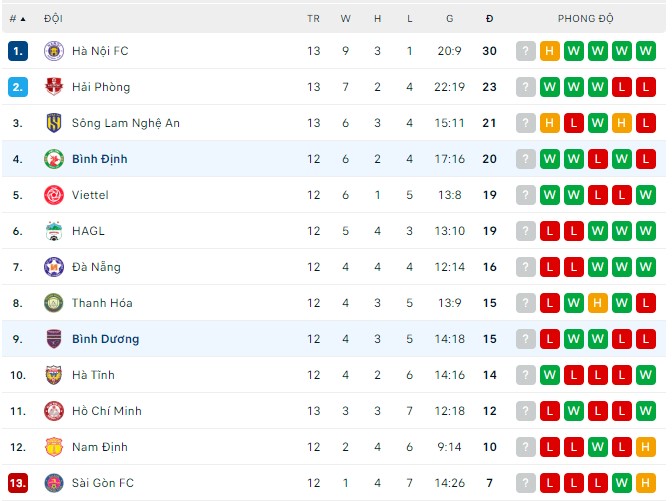Screen dimensions: 672x501
Task: Click Hải Phòng's last red L badge
Action: pyautogui.click(x=645, y=87)
